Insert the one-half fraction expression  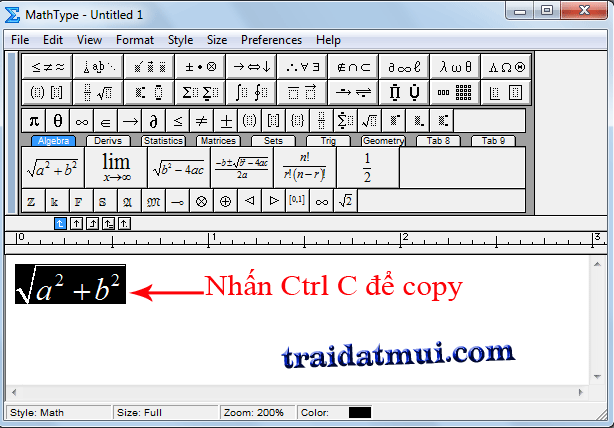pyautogui.click(x=368, y=168)
